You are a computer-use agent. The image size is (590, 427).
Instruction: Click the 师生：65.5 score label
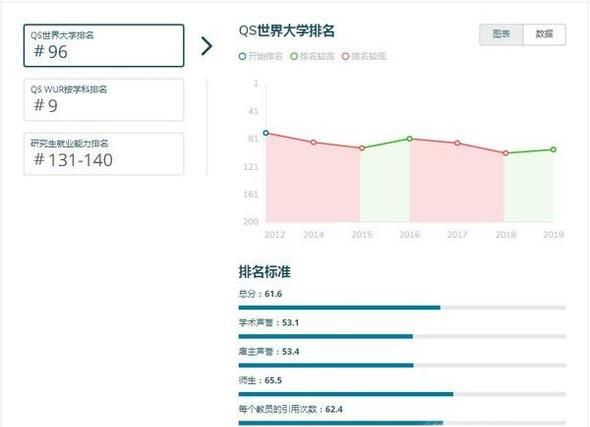pyautogui.click(x=260, y=380)
